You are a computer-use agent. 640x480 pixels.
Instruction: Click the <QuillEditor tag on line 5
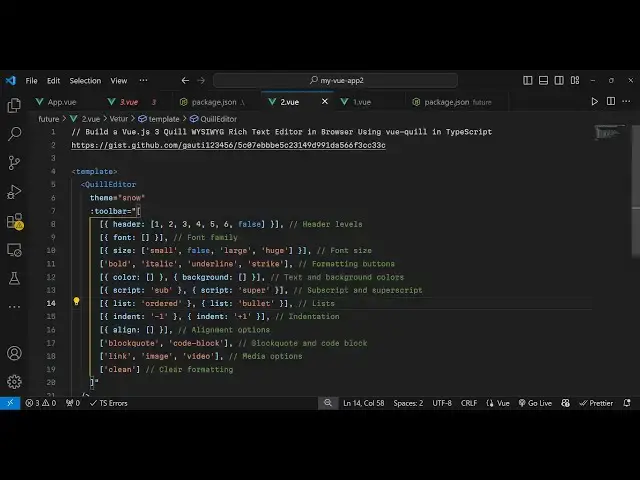[x=108, y=184]
